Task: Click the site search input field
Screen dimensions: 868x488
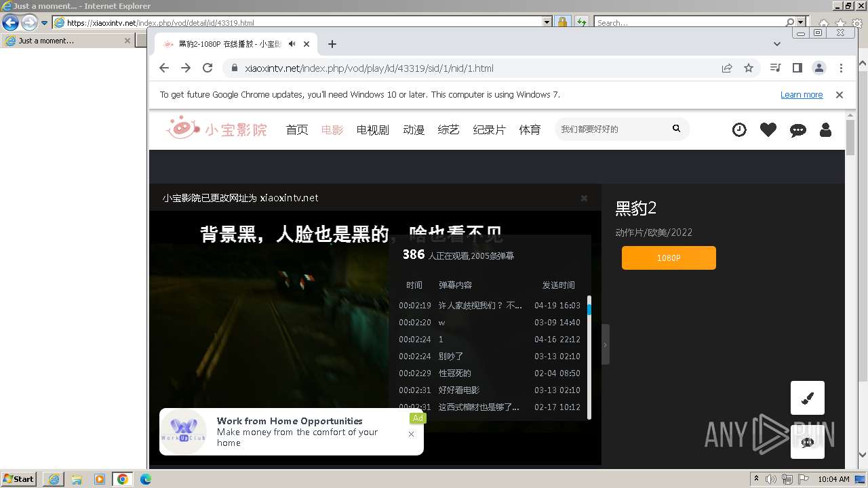Action: 612,129
